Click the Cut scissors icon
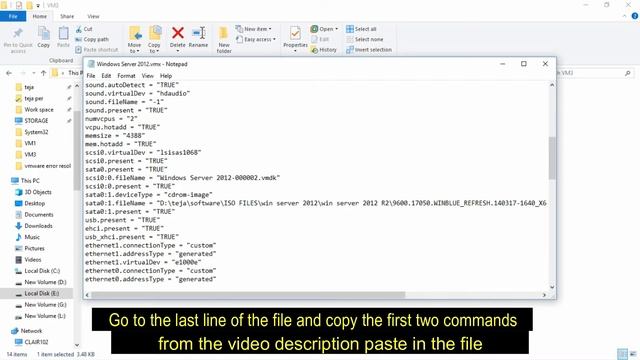The image size is (640, 360). 79,29
